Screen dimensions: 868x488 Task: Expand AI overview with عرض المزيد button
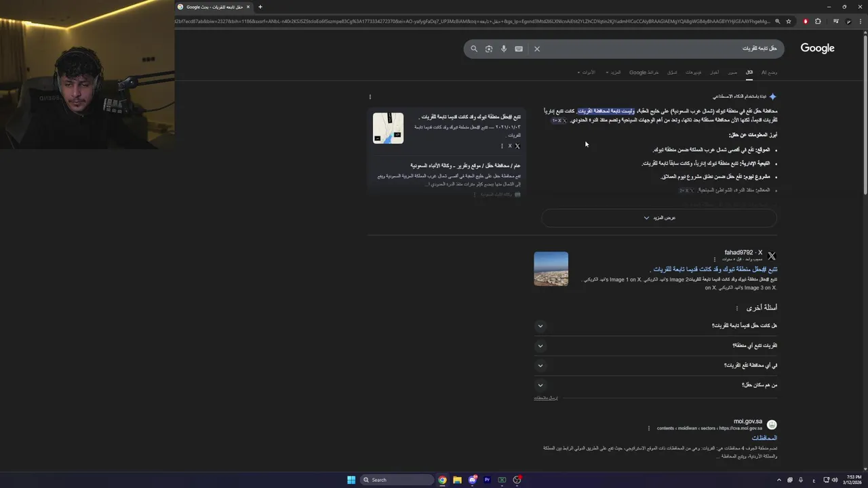[659, 218]
